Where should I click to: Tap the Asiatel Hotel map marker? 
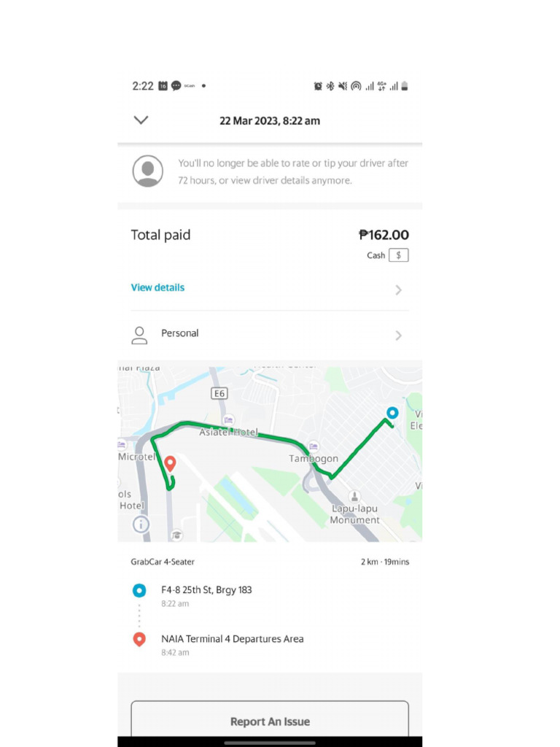pos(229,420)
